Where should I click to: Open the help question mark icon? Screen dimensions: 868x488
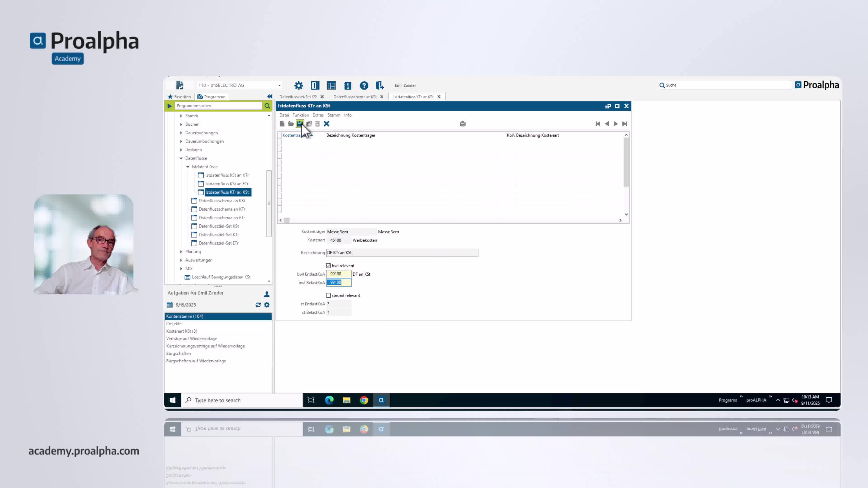pos(364,86)
